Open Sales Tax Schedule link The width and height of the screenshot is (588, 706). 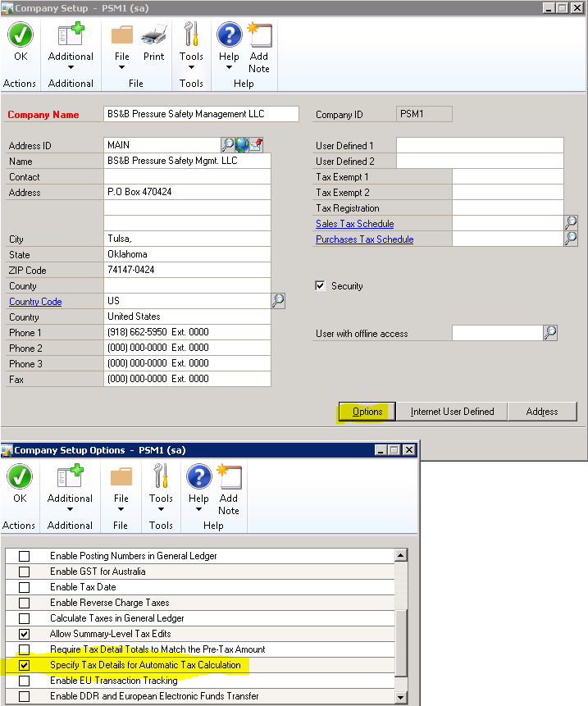point(355,224)
